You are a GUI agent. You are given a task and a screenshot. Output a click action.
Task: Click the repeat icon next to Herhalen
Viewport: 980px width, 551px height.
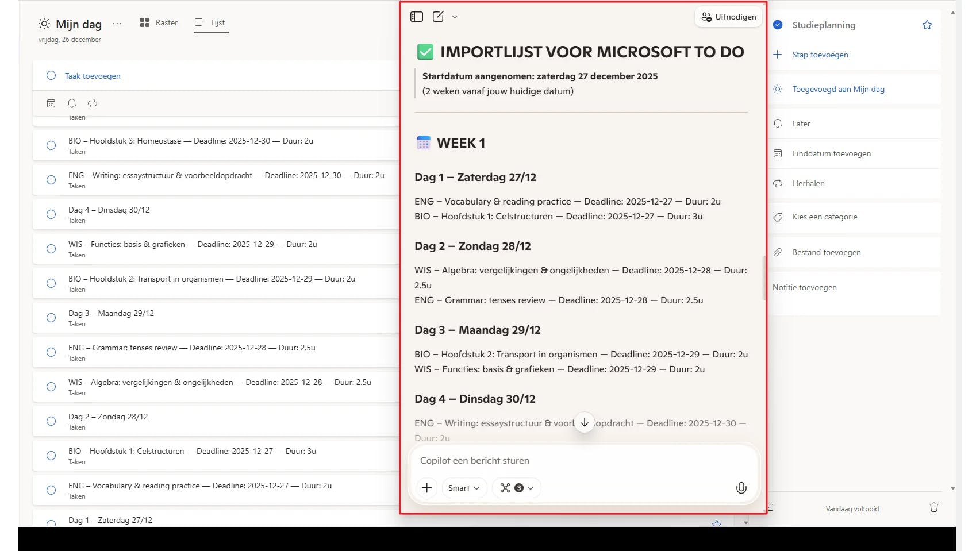(x=778, y=183)
